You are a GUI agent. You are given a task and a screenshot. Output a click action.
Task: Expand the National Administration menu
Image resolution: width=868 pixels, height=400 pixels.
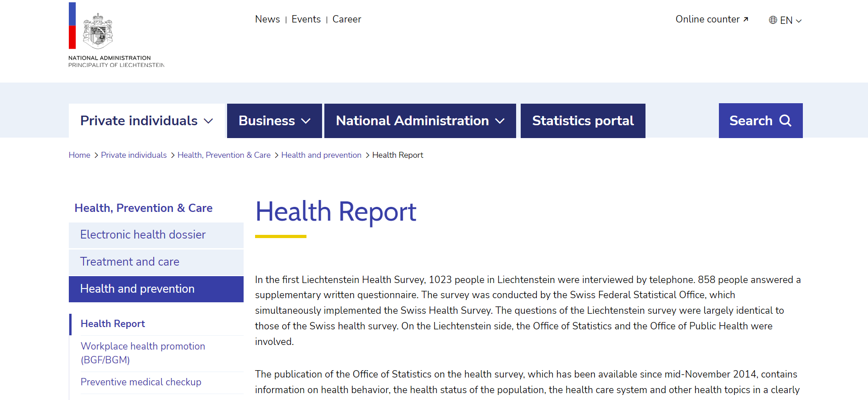[x=420, y=121]
